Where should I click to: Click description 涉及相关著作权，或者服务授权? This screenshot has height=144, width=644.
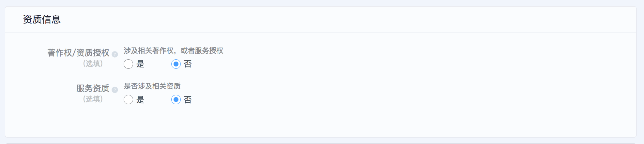point(174,51)
